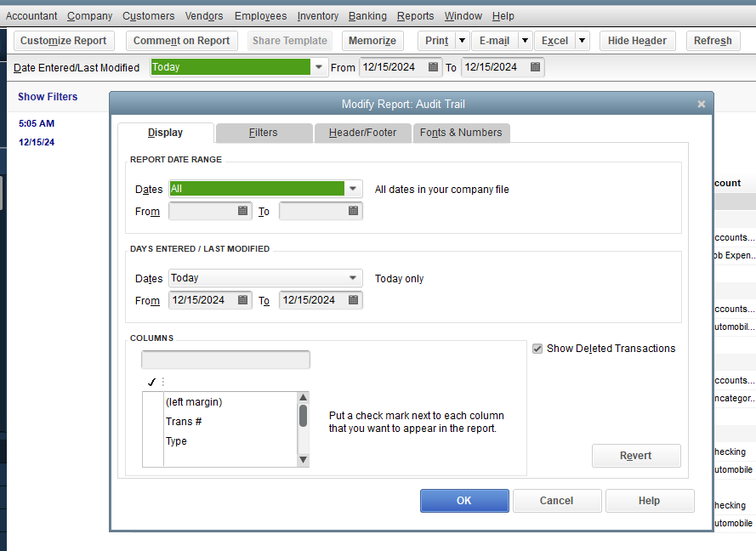Click the column search field above list
The width and height of the screenshot is (756, 551).
click(225, 360)
